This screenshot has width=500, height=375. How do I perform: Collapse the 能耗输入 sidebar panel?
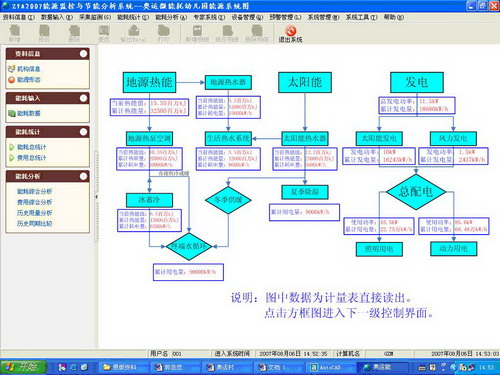click(83, 98)
